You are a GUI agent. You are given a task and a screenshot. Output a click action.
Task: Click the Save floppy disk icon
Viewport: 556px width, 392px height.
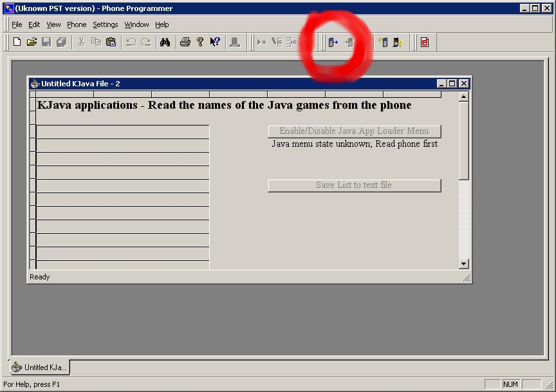(46, 42)
